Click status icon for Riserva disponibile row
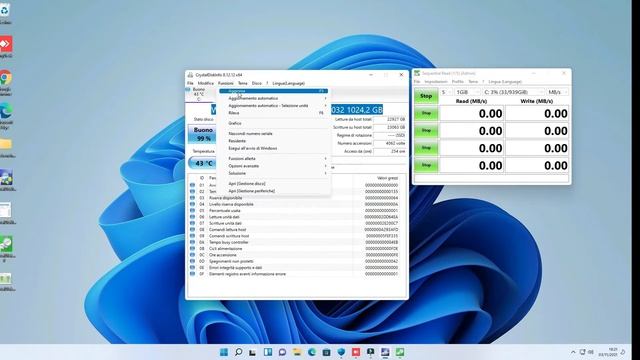640x360 pixels. [192, 198]
